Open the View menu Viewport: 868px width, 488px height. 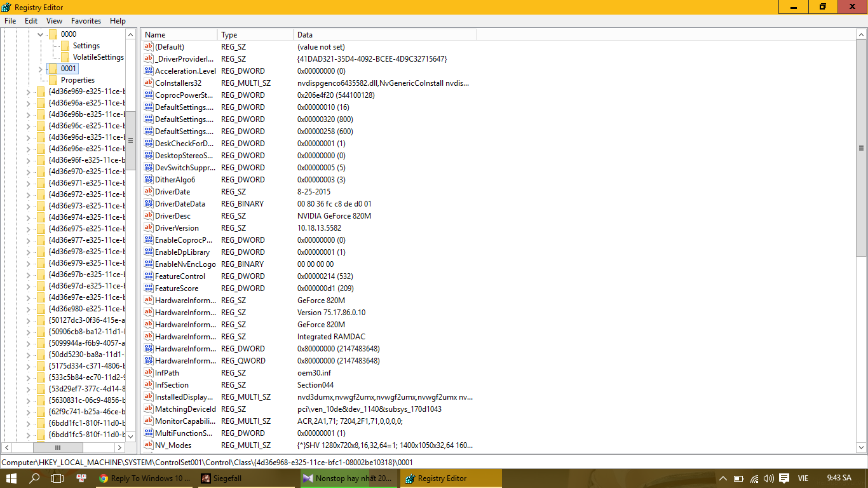coord(54,21)
